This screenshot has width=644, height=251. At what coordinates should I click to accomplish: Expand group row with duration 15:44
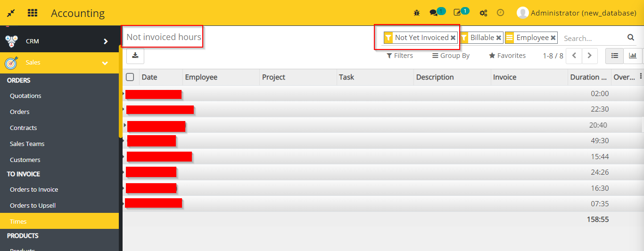point(383,156)
